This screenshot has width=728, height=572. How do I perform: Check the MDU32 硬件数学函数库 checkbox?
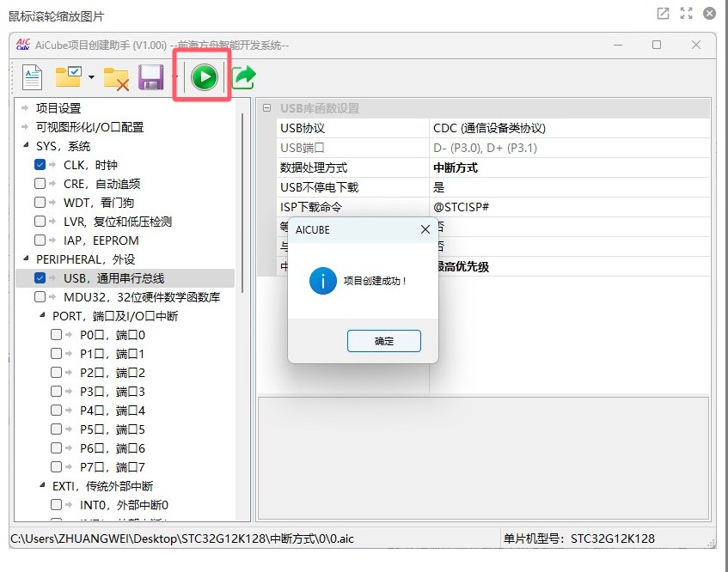[x=40, y=296]
